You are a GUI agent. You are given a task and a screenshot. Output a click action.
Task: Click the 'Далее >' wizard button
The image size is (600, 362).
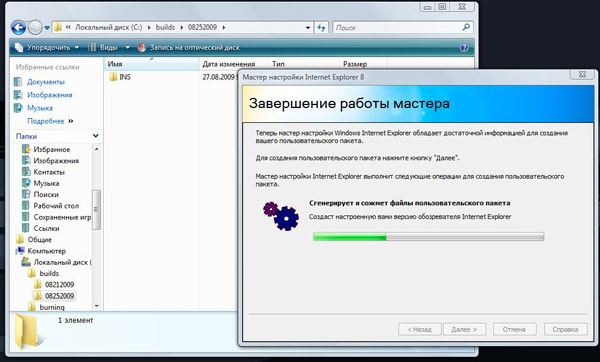464,329
